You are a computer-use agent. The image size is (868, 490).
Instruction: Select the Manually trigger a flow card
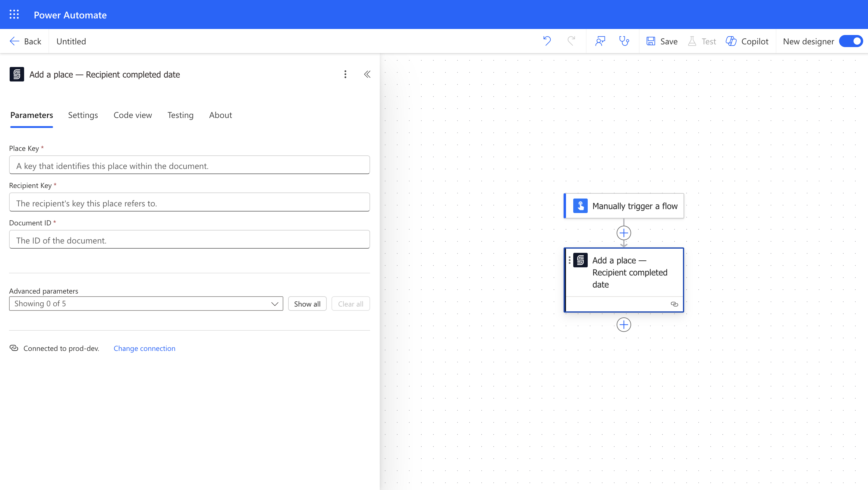click(624, 206)
